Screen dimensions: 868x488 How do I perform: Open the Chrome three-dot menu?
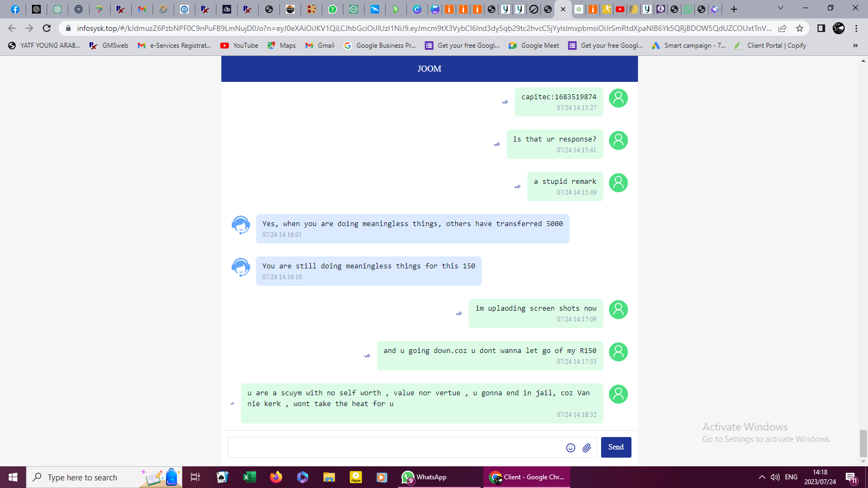(x=856, y=28)
